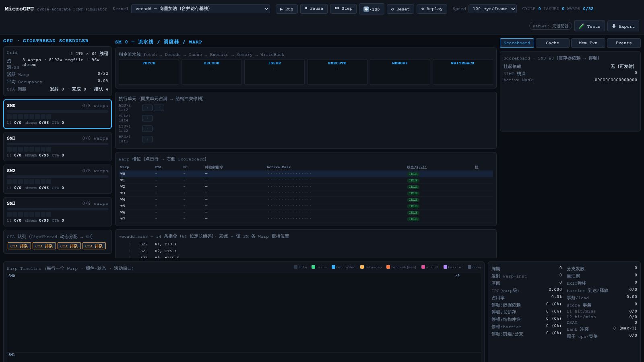The width and height of the screenshot is (644, 362).
Task: Click the fetch/dec legend swatch
Action: (x=333, y=267)
